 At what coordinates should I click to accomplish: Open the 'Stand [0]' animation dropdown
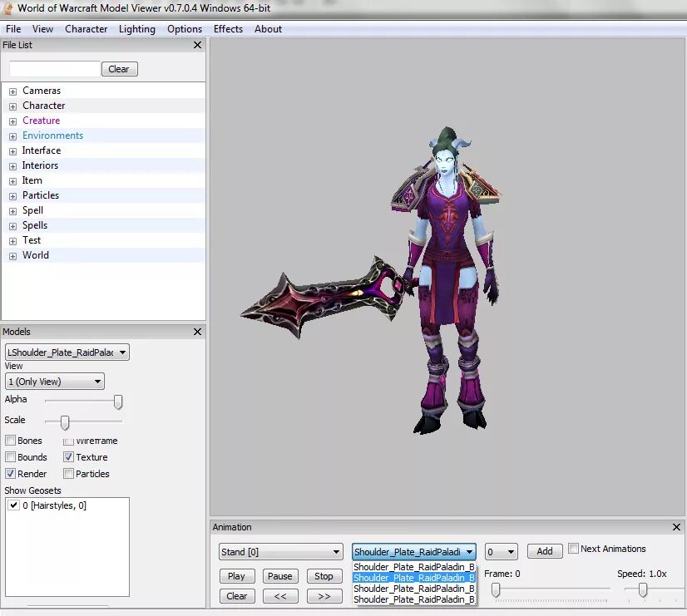tap(281, 552)
